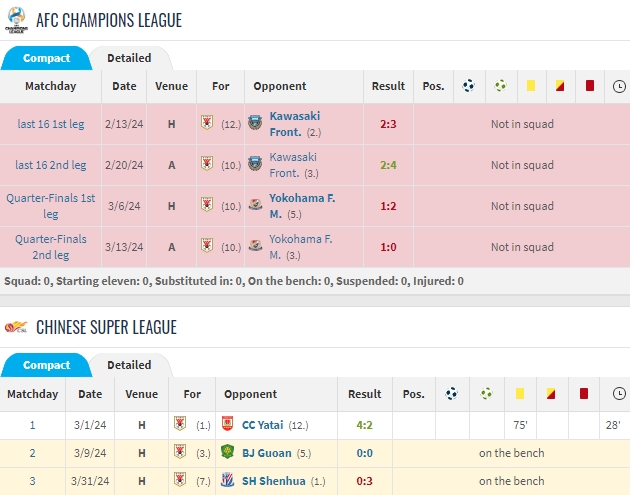Switch to Detailed tab under AFC Champions League
630x495 pixels.
tap(129, 58)
